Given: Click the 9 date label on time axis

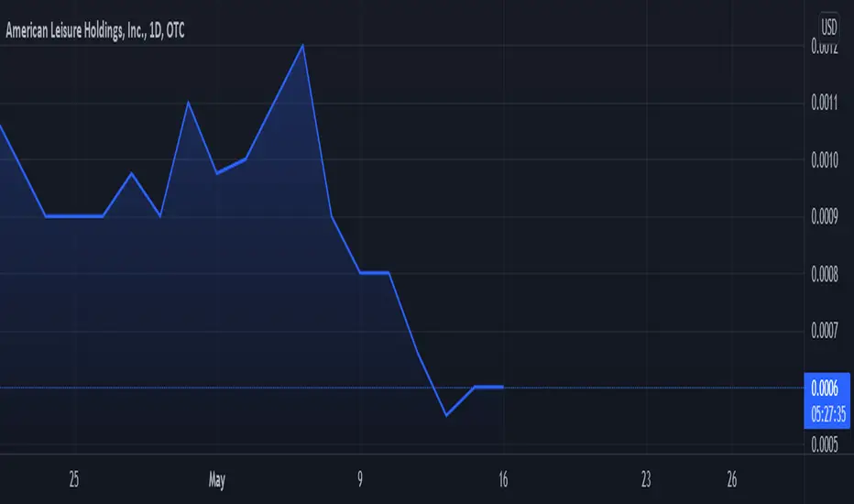Looking at the screenshot, I should tap(360, 479).
